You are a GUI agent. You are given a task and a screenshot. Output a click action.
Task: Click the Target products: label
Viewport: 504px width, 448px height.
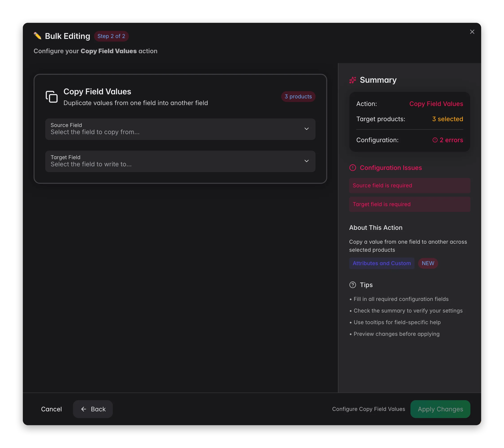381,119
